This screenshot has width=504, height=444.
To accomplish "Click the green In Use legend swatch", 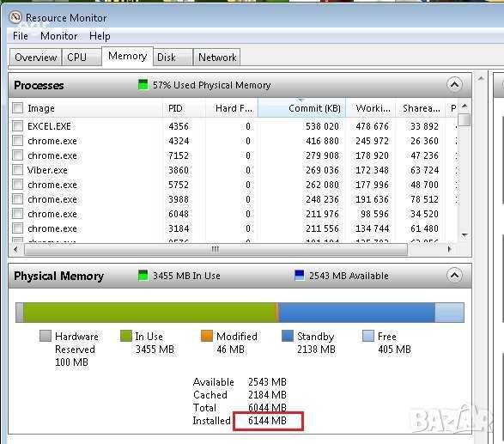I will click(x=126, y=336).
